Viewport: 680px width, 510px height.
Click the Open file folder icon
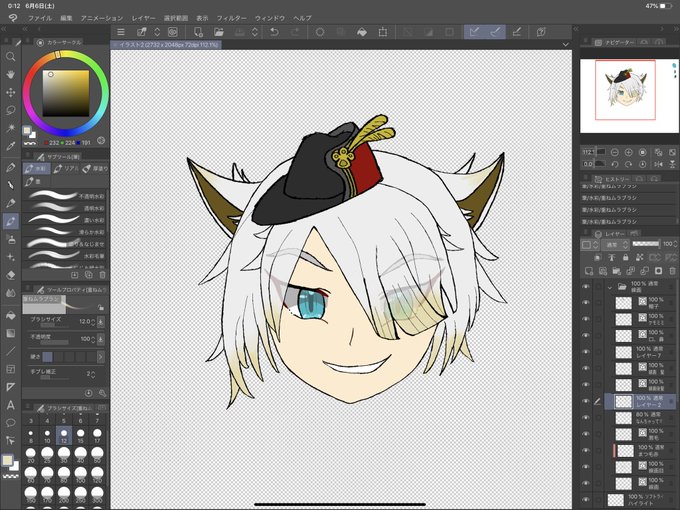[x=219, y=32]
